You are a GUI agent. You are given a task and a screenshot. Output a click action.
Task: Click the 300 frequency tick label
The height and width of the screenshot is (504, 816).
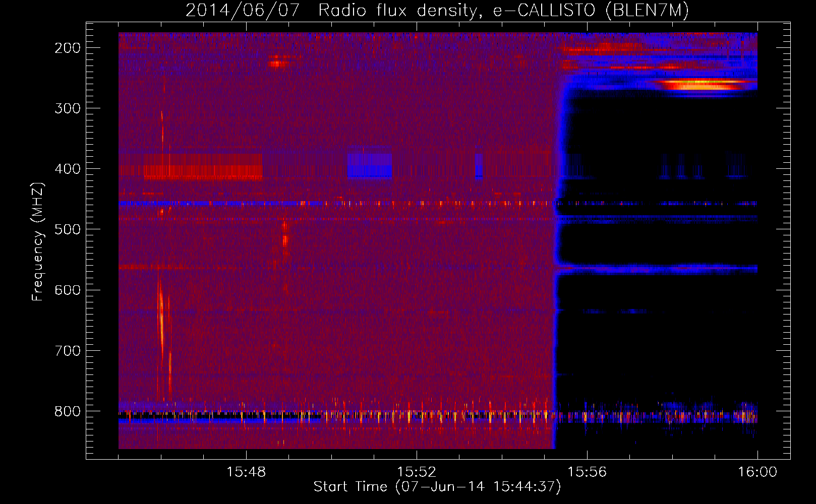click(x=68, y=108)
